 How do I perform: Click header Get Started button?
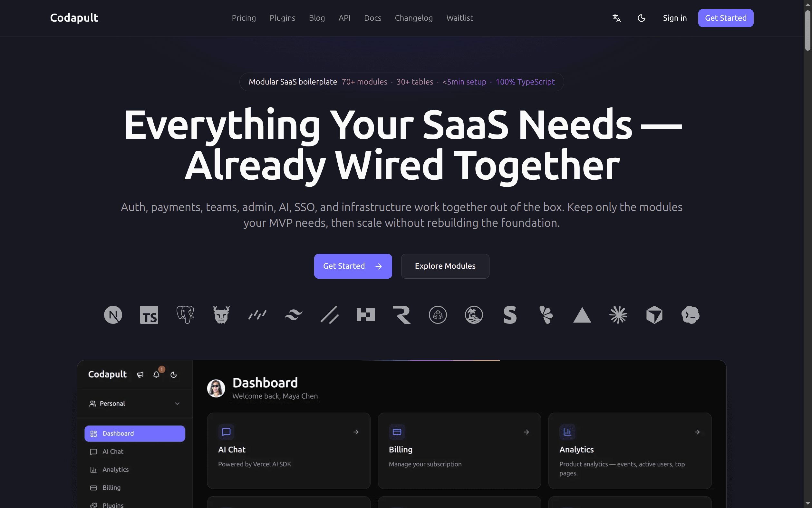pyautogui.click(x=726, y=18)
